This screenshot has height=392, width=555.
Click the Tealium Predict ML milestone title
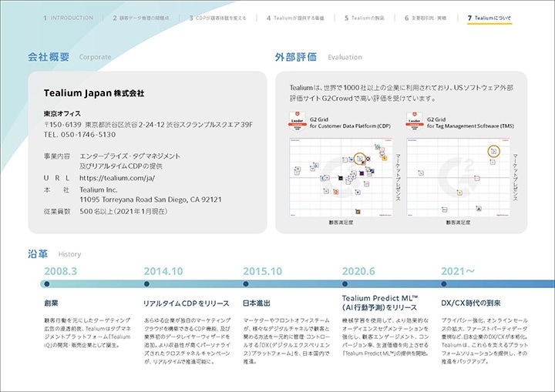[380, 303]
